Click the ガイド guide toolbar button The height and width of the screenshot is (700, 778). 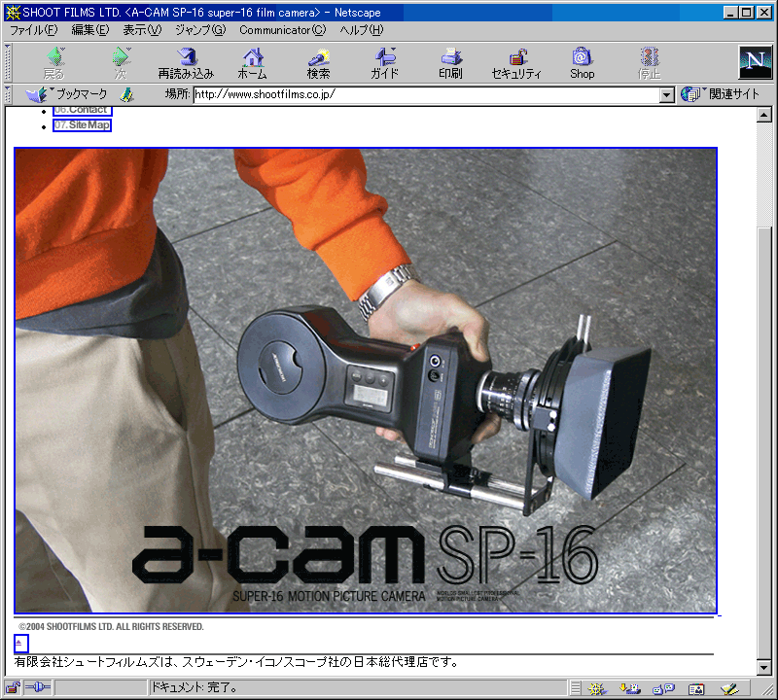pos(384,63)
